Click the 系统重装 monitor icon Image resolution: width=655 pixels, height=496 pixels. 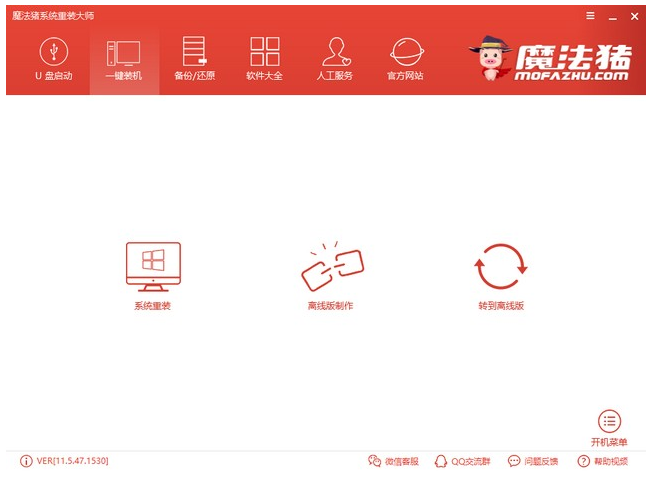tap(153, 267)
